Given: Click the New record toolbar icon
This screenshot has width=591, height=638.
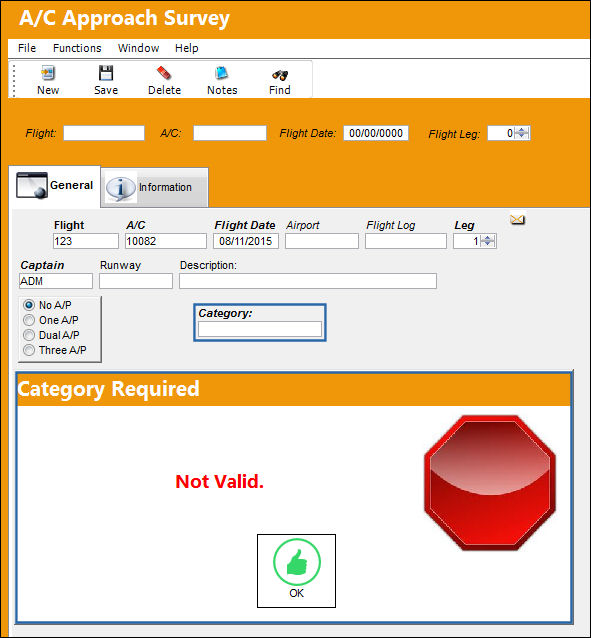Looking at the screenshot, I should pos(48,73).
